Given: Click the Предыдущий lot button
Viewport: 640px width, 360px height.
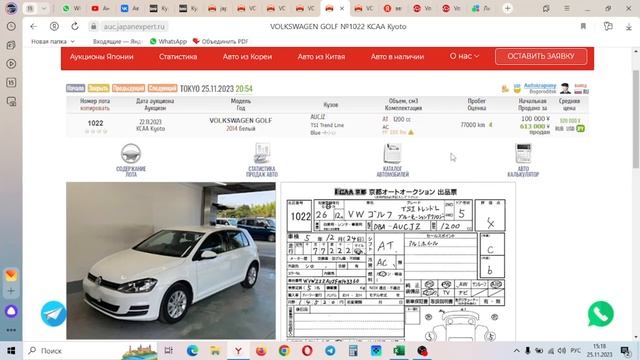Looking at the screenshot, I should [128, 88].
